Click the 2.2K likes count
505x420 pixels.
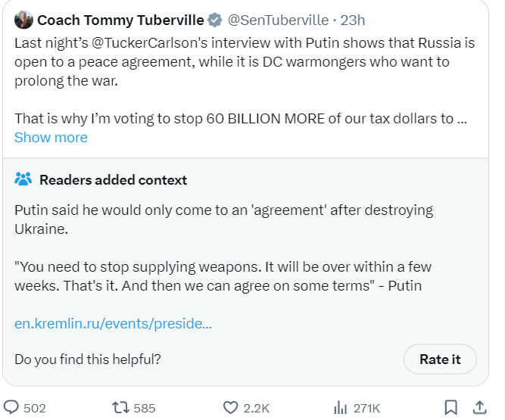(x=256, y=408)
